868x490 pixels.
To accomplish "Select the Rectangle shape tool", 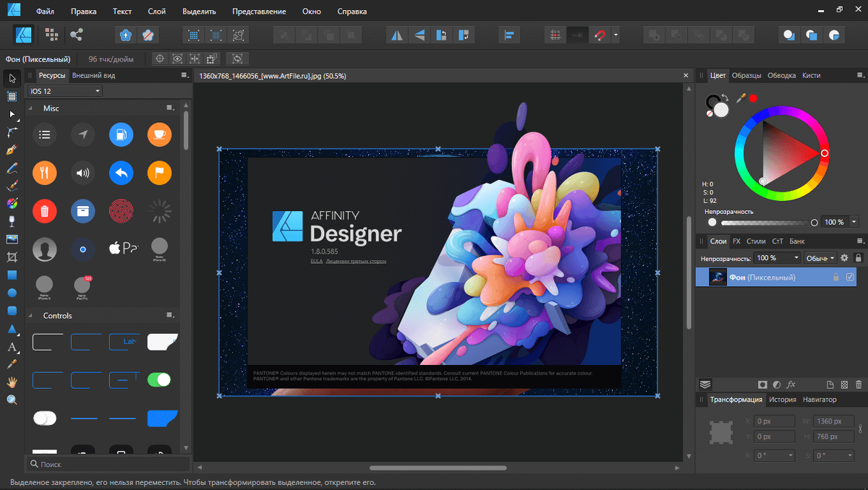I will tap(12, 275).
